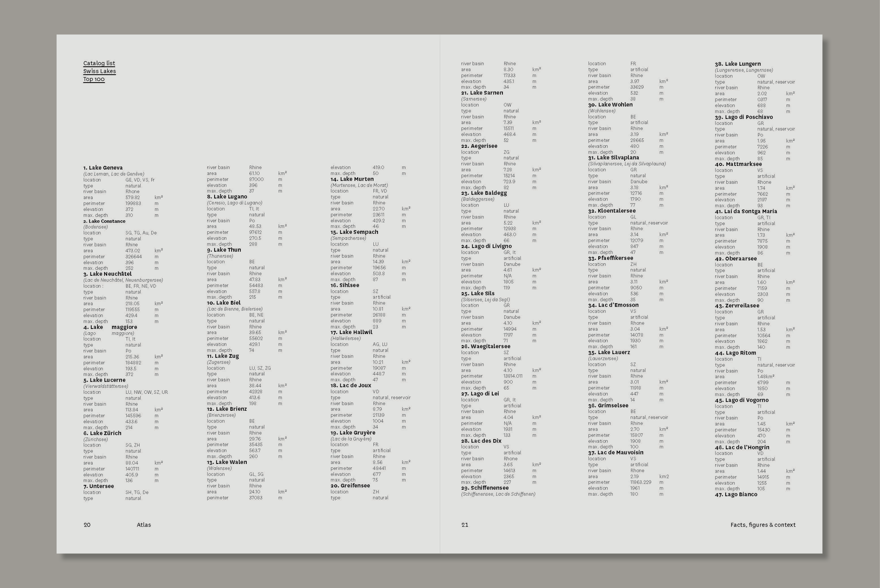Select the "24. Lago di Livigno" title
The height and width of the screenshot is (588, 880).
click(x=486, y=246)
